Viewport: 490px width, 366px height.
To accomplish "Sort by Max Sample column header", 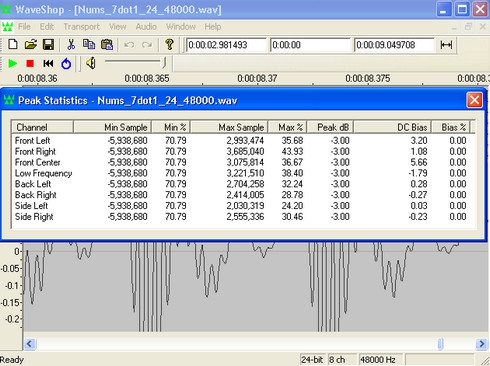I will click(229, 127).
